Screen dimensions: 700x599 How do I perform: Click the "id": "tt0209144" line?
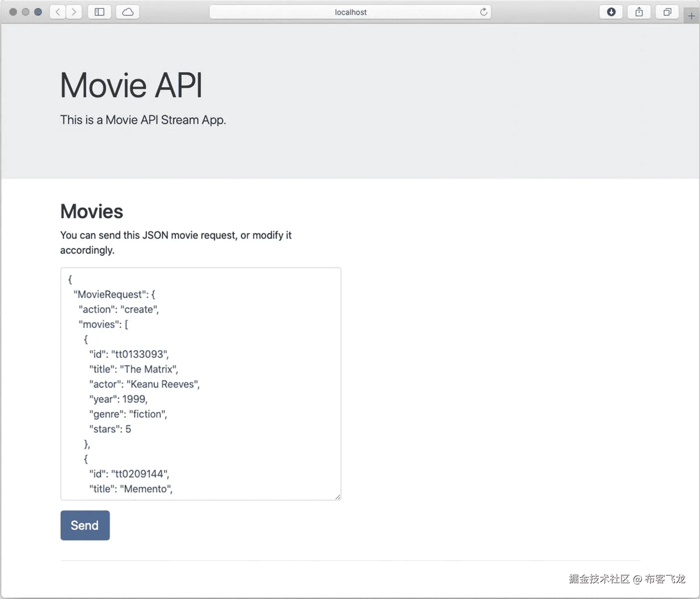click(129, 474)
